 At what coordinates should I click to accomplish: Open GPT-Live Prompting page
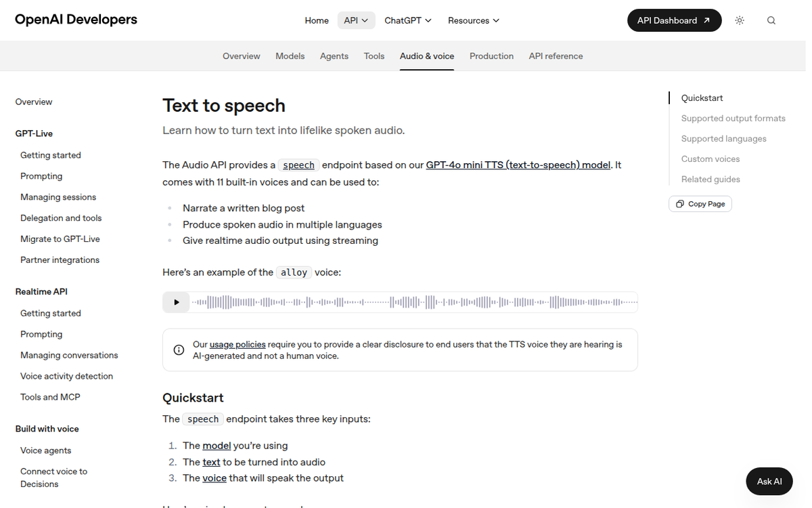coord(41,176)
